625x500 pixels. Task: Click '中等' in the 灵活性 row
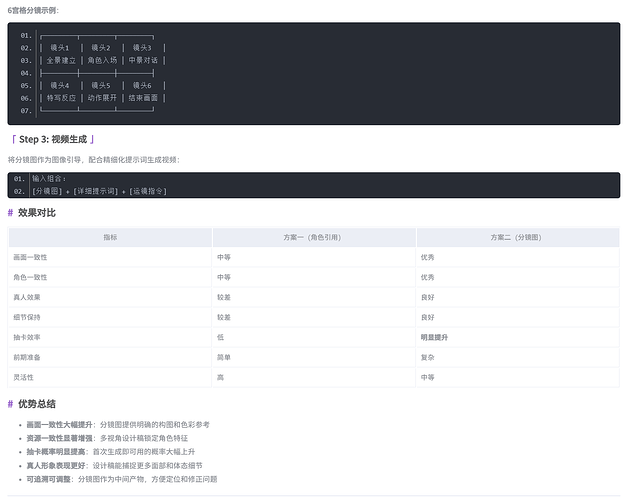click(x=428, y=377)
